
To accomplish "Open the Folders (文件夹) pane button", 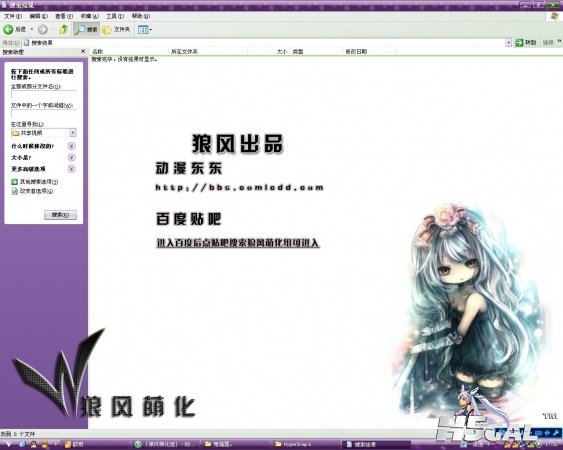I will coord(116,29).
